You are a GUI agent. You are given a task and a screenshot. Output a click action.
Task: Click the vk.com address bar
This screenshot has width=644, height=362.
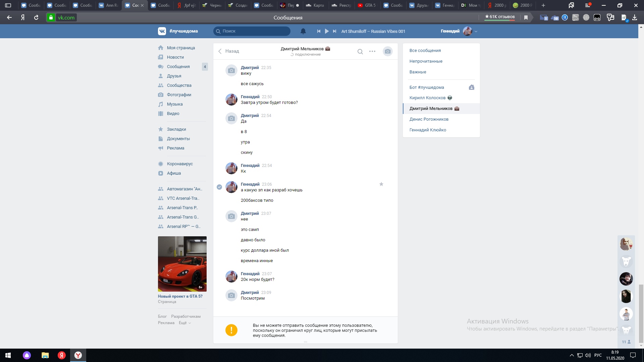click(x=66, y=17)
